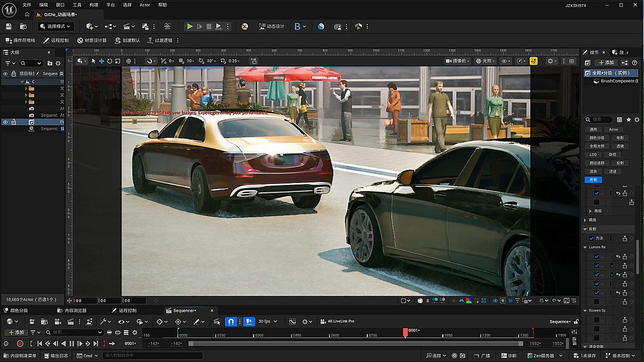Screen dimensions: 644x362
Task: Click the 操作符堆栈 toolbar button
Action: [20, 40]
